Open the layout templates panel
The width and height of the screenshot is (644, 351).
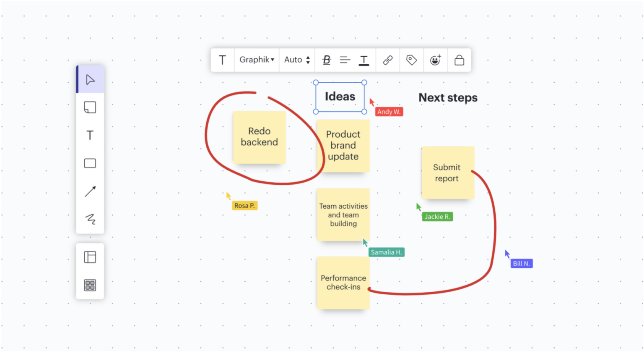tap(90, 257)
